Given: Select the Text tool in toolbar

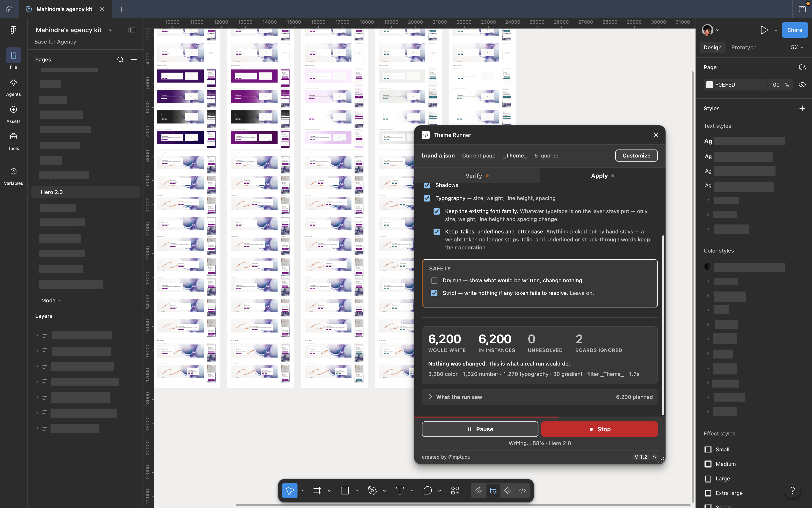Looking at the screenshot, I should [400, 491].
